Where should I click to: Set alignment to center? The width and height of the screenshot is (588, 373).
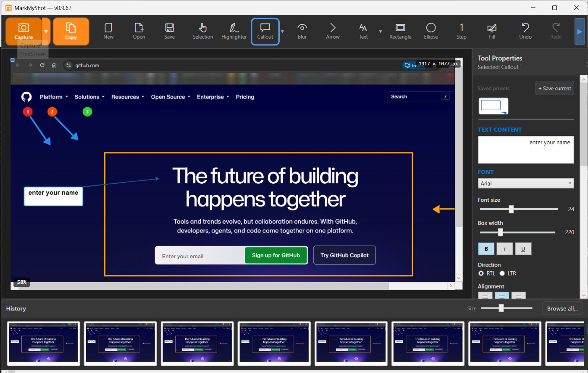click(502, 296)
